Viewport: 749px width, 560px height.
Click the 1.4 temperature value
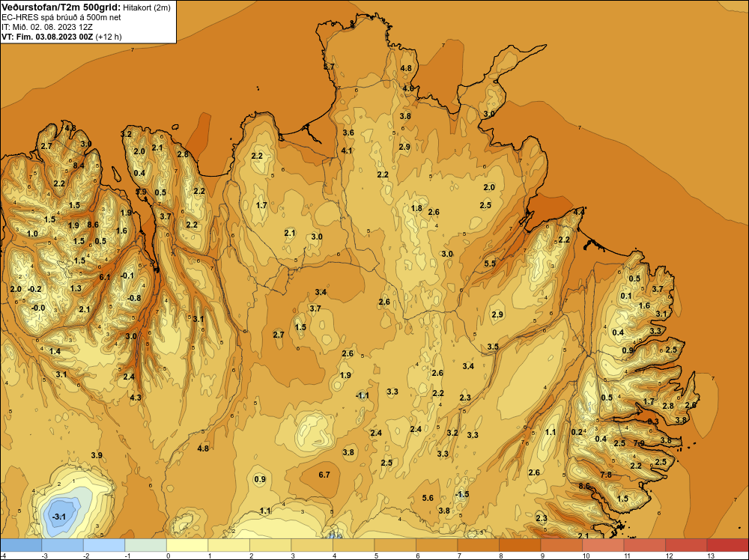(x=55, y=351)
